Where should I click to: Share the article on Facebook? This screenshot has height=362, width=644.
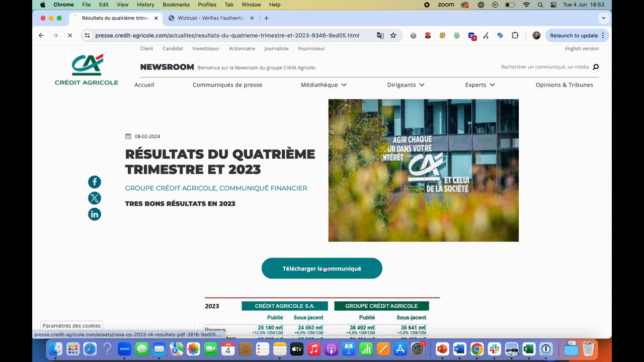tap(95, 182)
